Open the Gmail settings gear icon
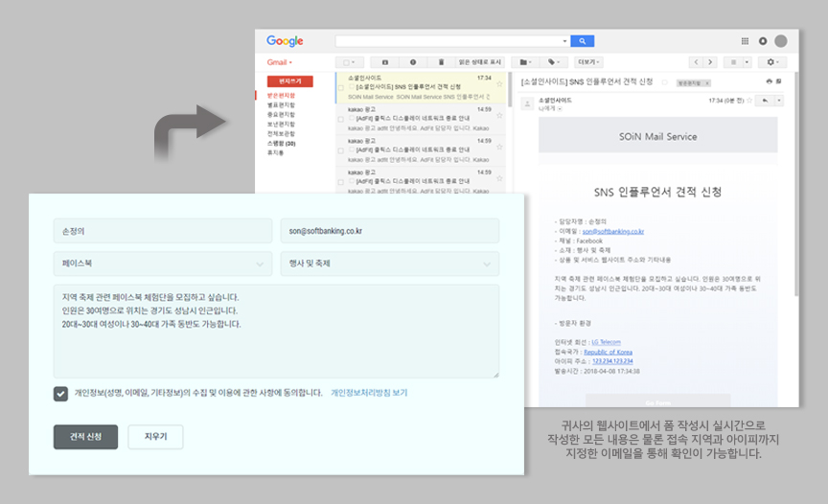Image resolution: width=828 pixels, height=504 pixels. (772, 62)
